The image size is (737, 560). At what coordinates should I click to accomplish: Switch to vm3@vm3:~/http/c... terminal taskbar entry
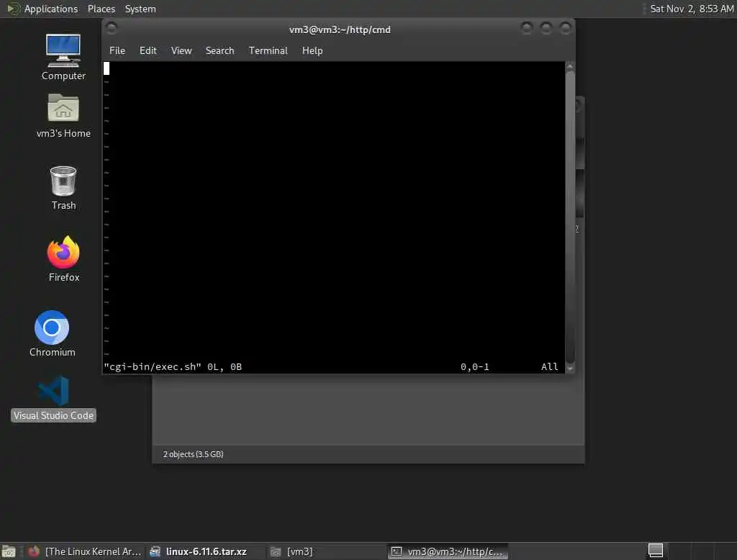448,551
